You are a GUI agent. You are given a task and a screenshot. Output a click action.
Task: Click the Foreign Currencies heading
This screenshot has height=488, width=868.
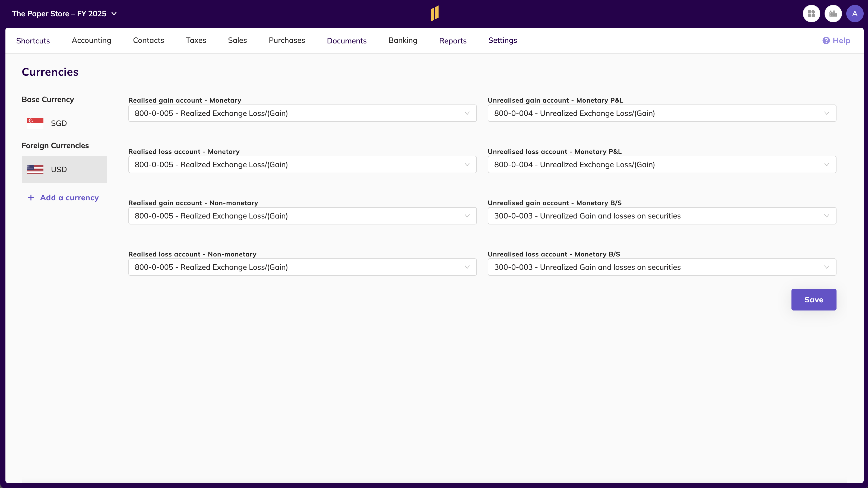coord(55,145)
